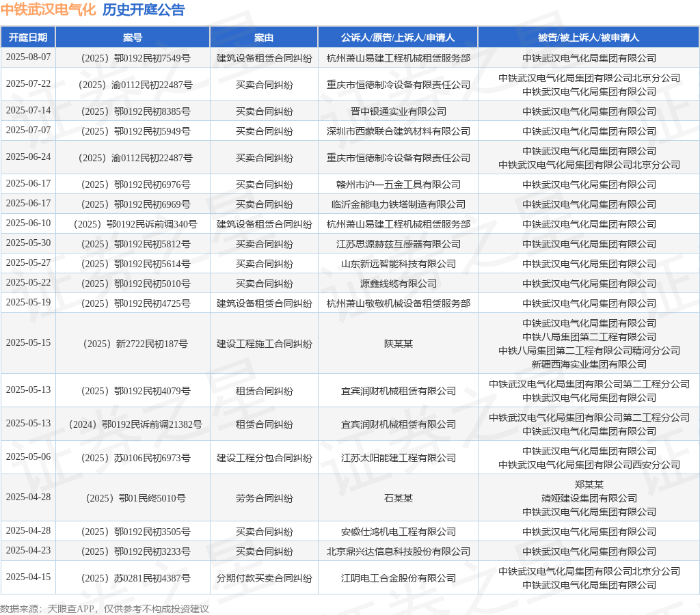Click case number "(2025)鄂0192民初6969号"
The height and width of the screenshot is (615, 700).
[136, 204]
